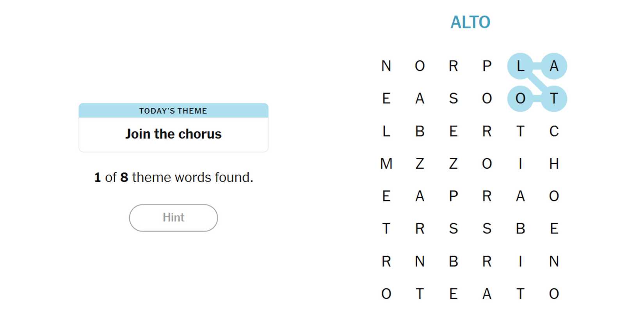This screenshot has height=322, width=644.
Task: Tap the Z right beside letter M
Action: pyautogui.click(x=420, y=164)
